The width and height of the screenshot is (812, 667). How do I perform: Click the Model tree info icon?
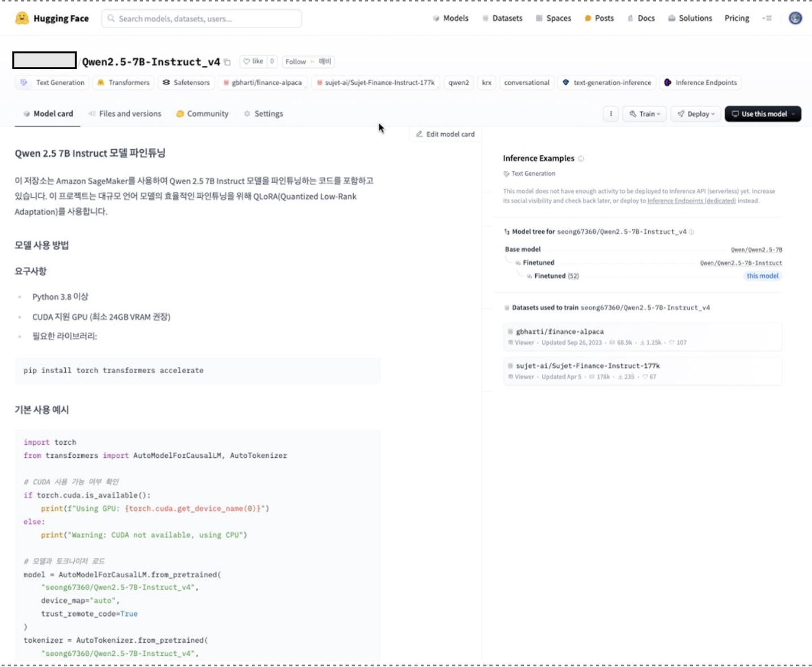(691, 232)
